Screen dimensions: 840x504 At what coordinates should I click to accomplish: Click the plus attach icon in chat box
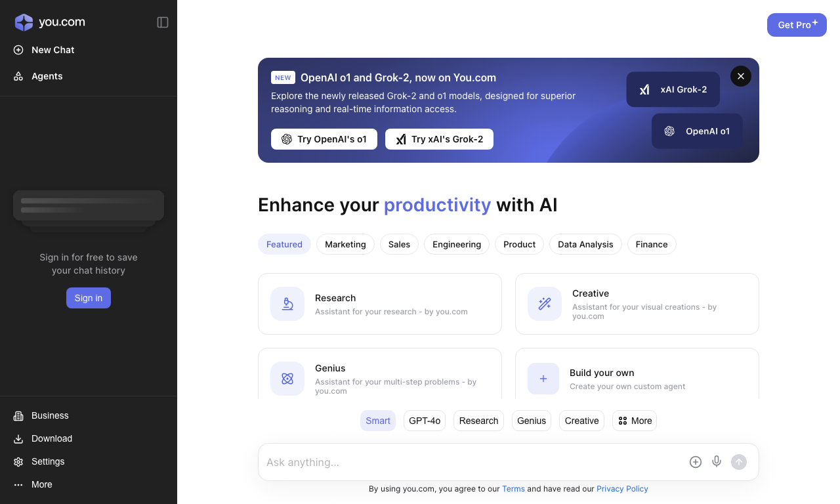pyautogui.click(x=696, y=462)
